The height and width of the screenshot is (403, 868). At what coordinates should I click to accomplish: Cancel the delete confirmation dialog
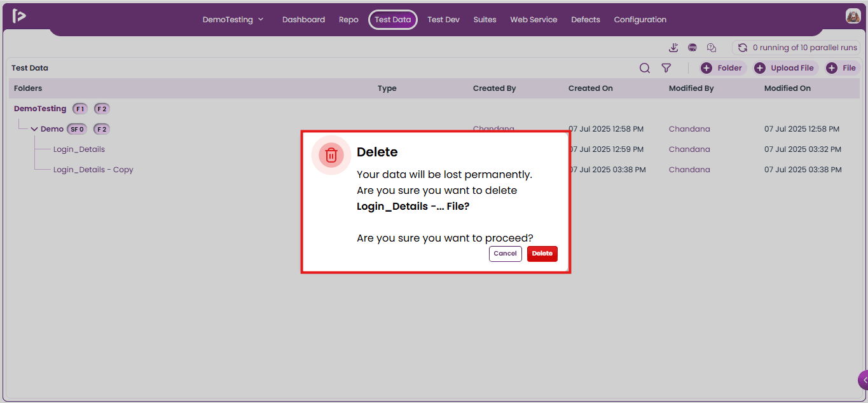pyautogui.click(x=506, y=254)
